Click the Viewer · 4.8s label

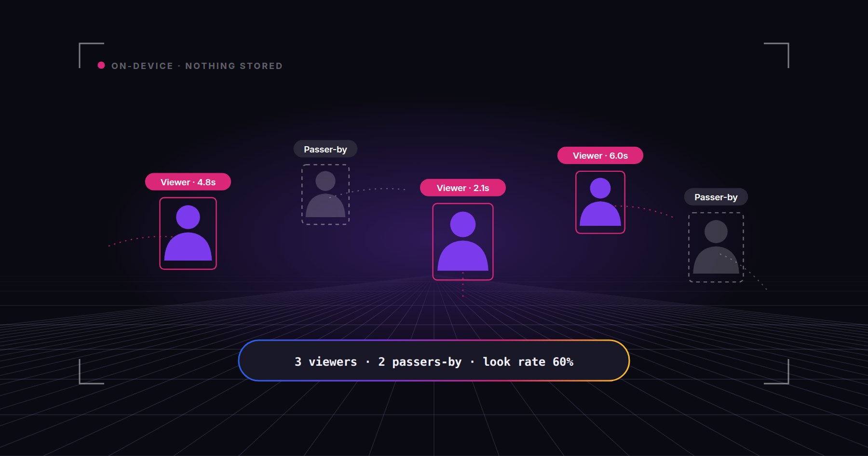[188, 182]
